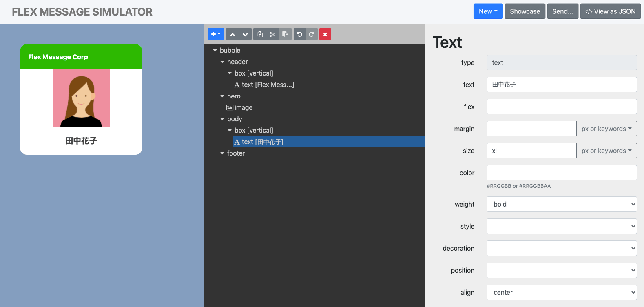
Task: Move selected element down with arrow icon
Action: (x=245, y=34)
